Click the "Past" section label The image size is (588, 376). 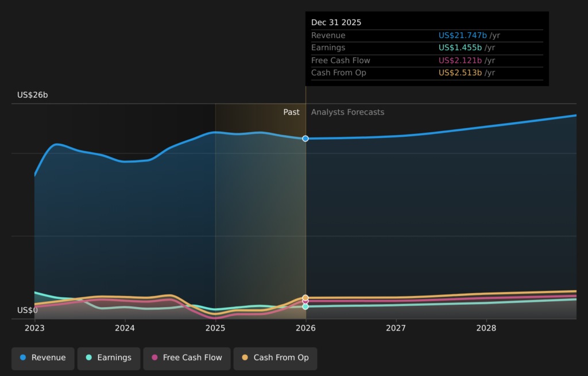pyautogui.click(x=291, y=112)
